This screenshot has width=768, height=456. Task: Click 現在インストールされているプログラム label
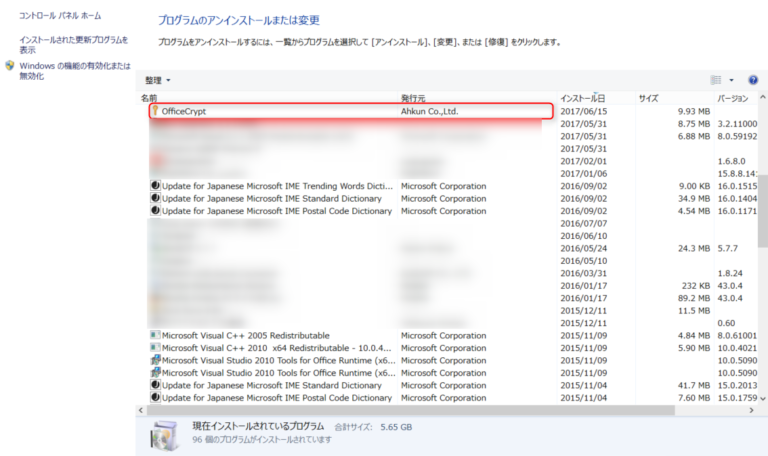258,426
